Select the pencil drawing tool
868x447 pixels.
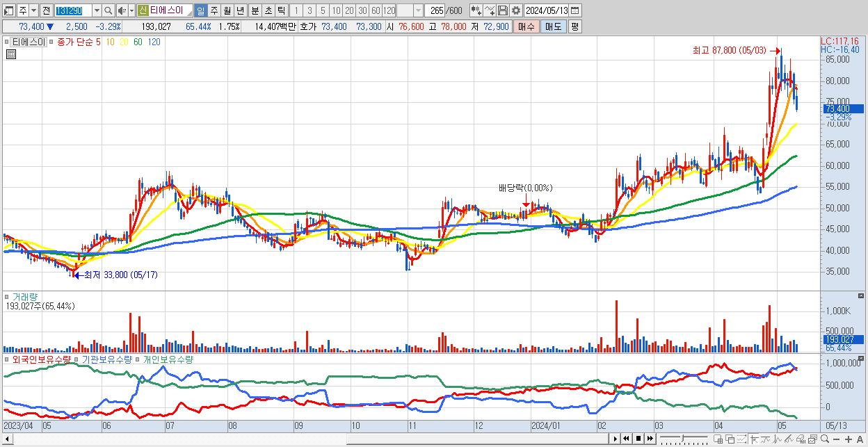(789, 439)
